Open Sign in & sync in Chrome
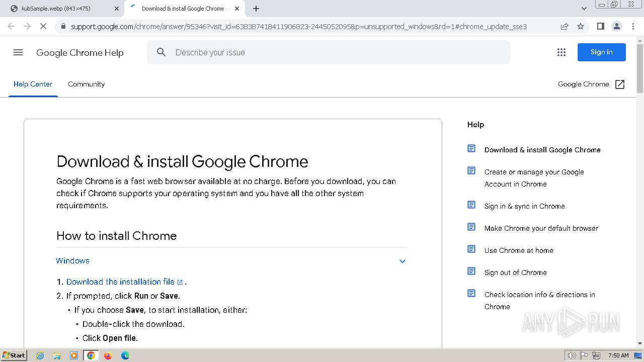Image resolution: width=644 pixels, height=362 pixels. tap(525, 206)
